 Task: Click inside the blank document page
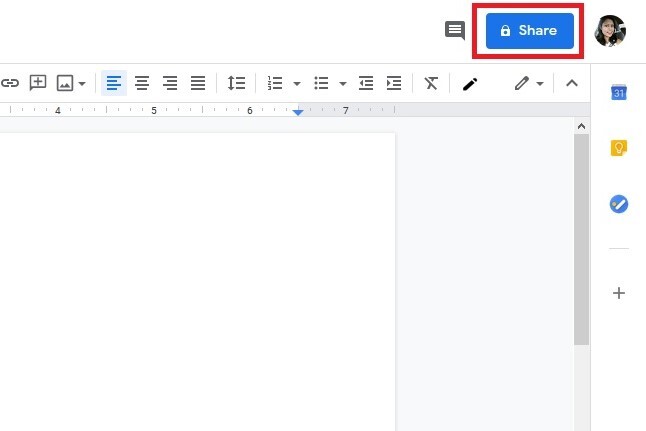pyautogui.click(x=198, y=282)
